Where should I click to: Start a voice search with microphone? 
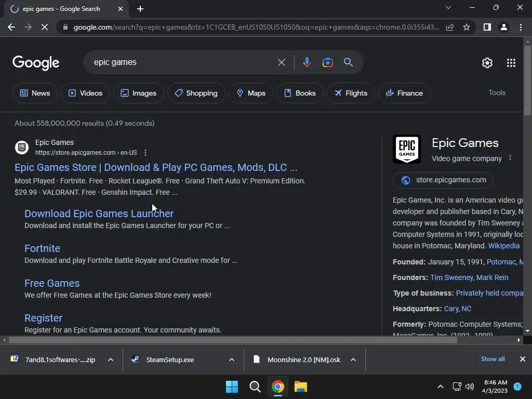tap(307, 62)
